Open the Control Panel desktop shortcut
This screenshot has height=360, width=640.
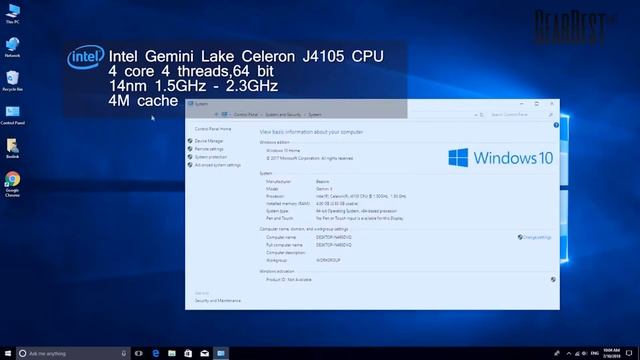pos(12,114)
